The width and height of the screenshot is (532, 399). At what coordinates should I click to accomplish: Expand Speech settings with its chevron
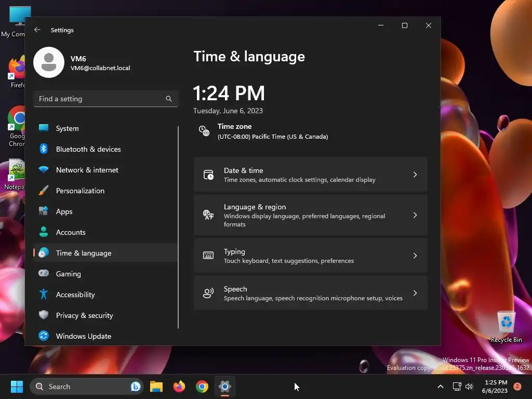click(x=415, y=293)
